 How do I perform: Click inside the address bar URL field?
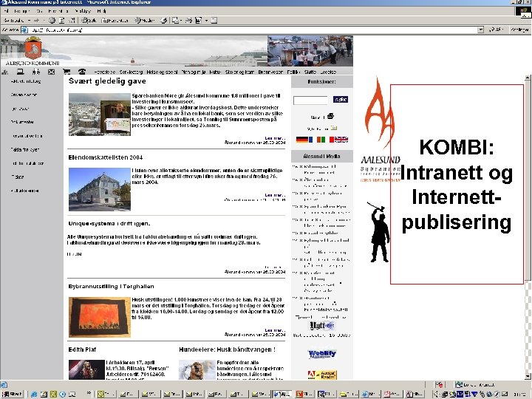(251, 30)
